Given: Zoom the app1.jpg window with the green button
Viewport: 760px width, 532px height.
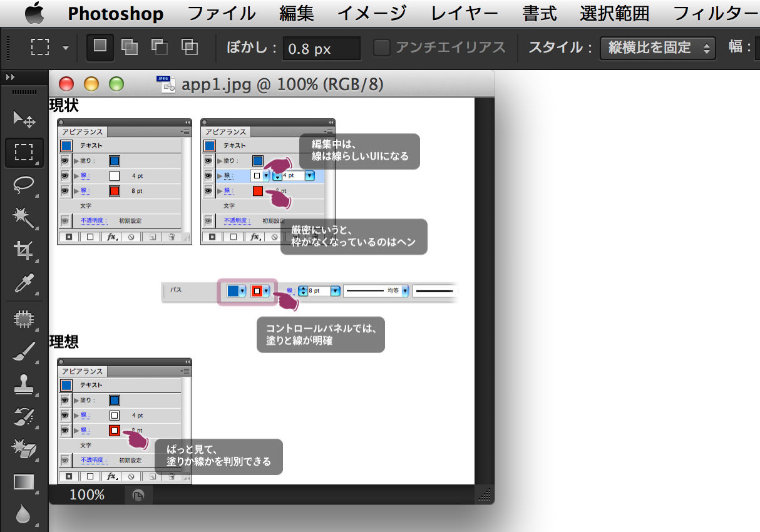Looking at the screenshot, I should [x=116, y=84].
